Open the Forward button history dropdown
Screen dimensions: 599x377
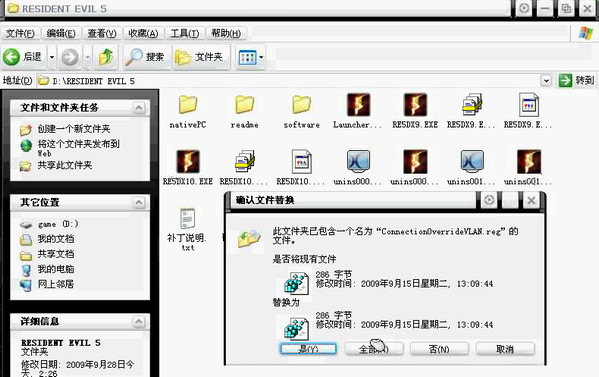(87, 57)
